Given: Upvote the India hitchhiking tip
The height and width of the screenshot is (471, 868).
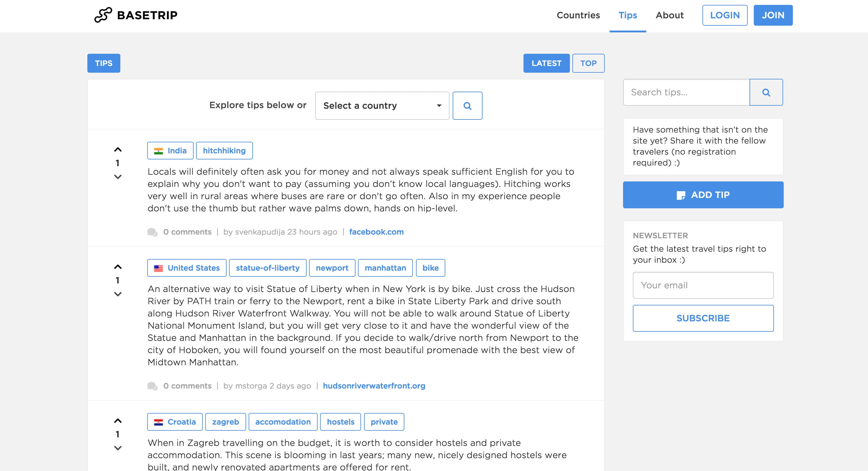Looking at the screenshot, I should click(118, 150).
